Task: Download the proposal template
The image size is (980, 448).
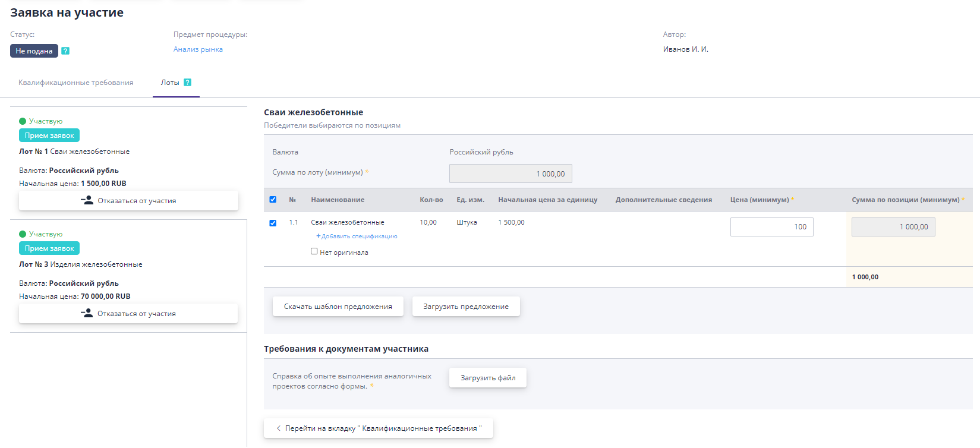Action: 338,307
